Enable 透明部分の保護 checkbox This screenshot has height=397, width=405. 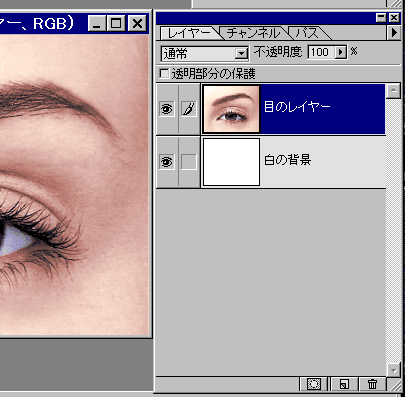164,73
